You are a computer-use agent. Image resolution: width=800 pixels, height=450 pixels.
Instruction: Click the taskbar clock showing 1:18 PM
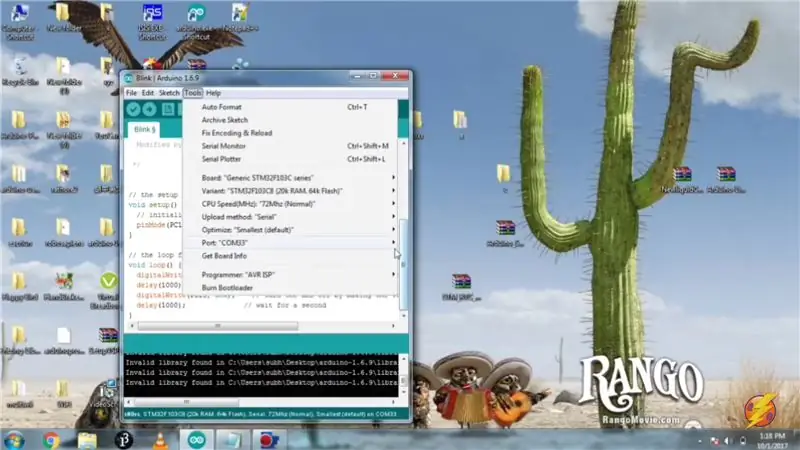[x=772, y=441]
